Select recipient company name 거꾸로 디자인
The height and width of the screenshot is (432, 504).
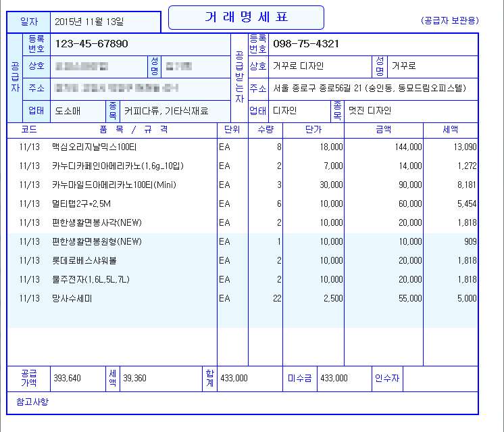pyautogui.click(x=298, y=66)
